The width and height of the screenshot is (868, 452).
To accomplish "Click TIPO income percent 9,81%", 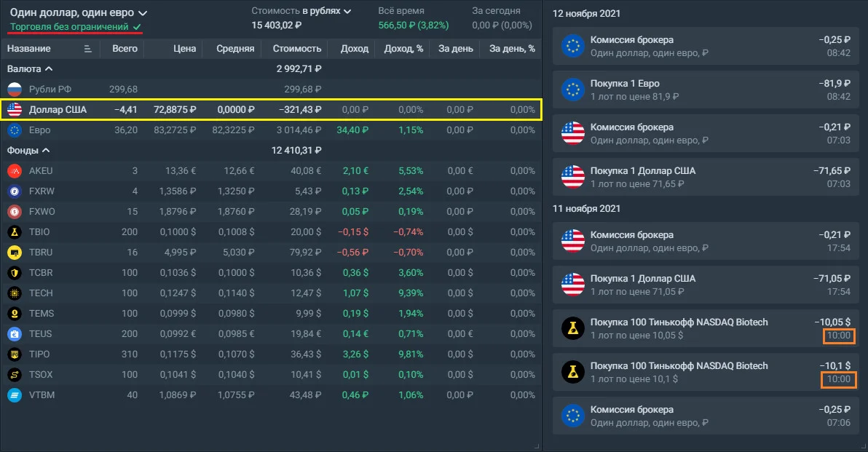I will pyautogui.click(x=411, y=354).
